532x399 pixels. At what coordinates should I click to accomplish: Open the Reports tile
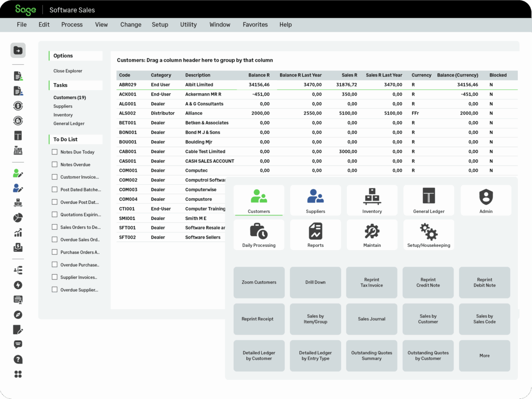tap(315, 235)
